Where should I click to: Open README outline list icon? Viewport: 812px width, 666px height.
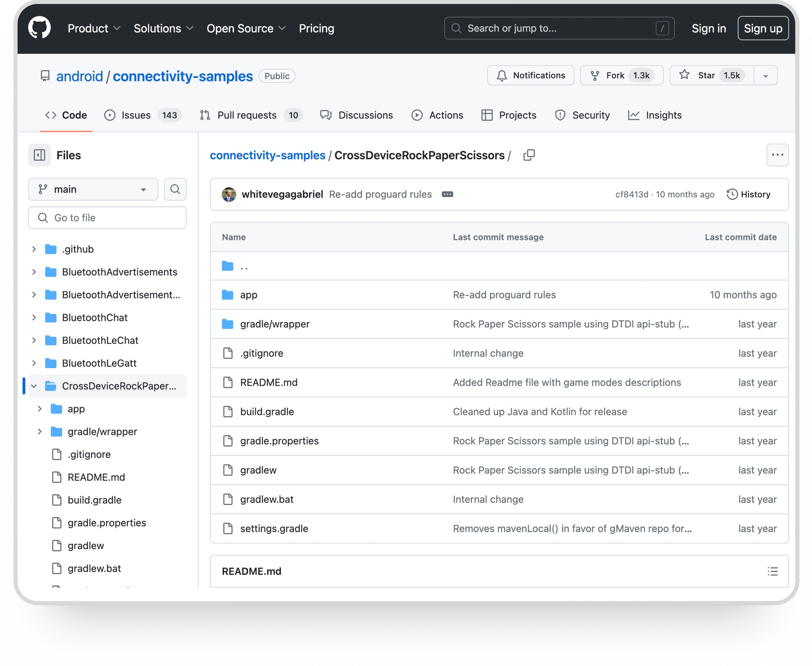click(772, 571)
